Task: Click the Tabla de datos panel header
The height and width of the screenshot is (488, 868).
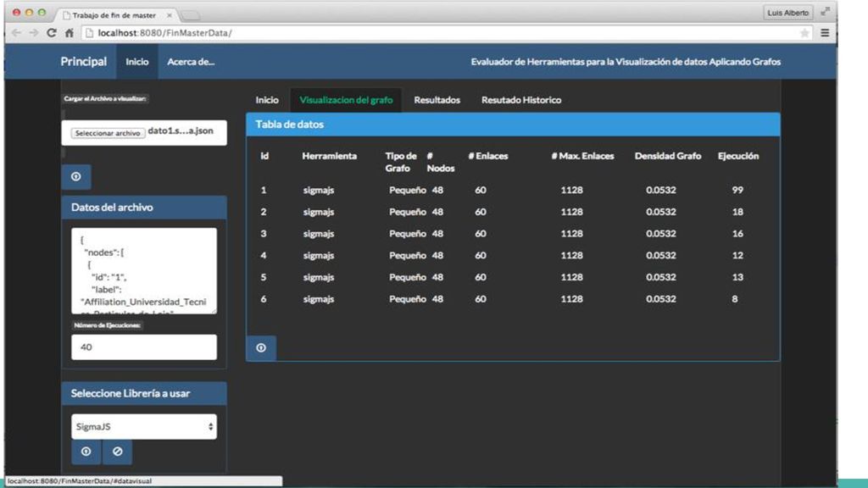Action: coord(513,125)
